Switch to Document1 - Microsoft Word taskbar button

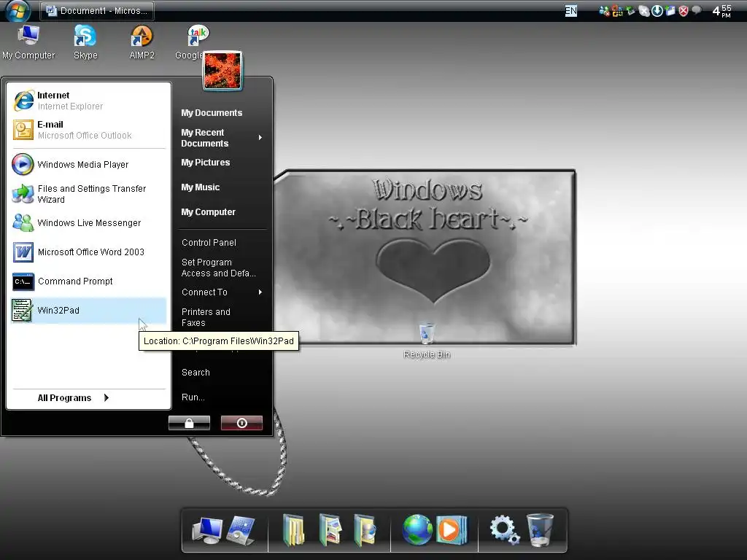pos(97,10)
